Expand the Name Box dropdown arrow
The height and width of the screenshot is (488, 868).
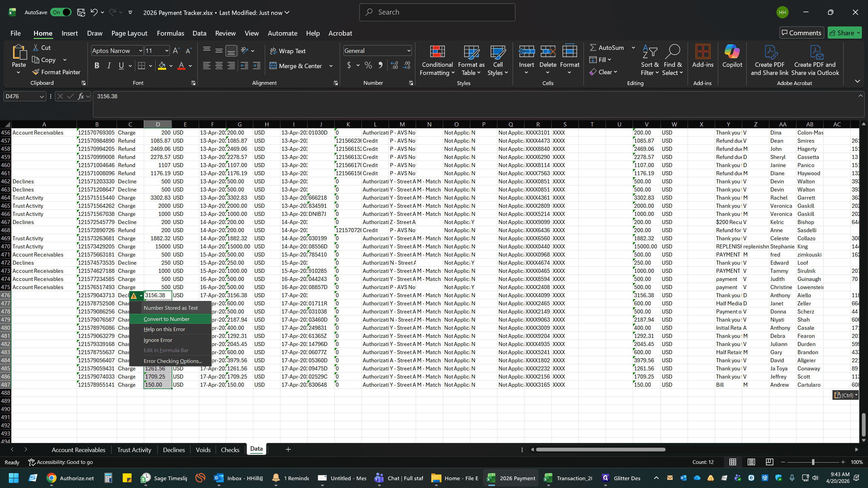[41, 97]
